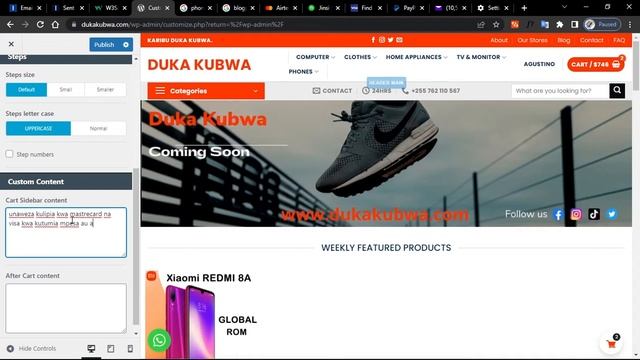Open floating cart icon bottom right
The width and height of the screenshot is (640, 360).
(x=611, y=344)
